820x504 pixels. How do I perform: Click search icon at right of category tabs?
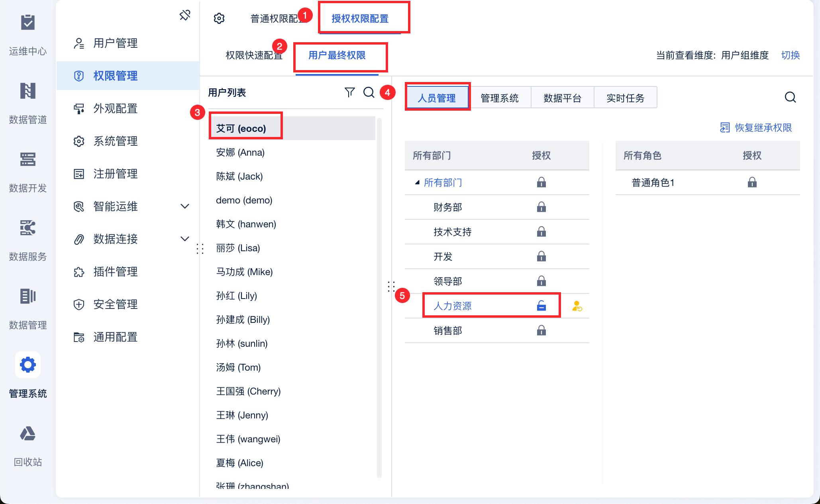(790, 98)
